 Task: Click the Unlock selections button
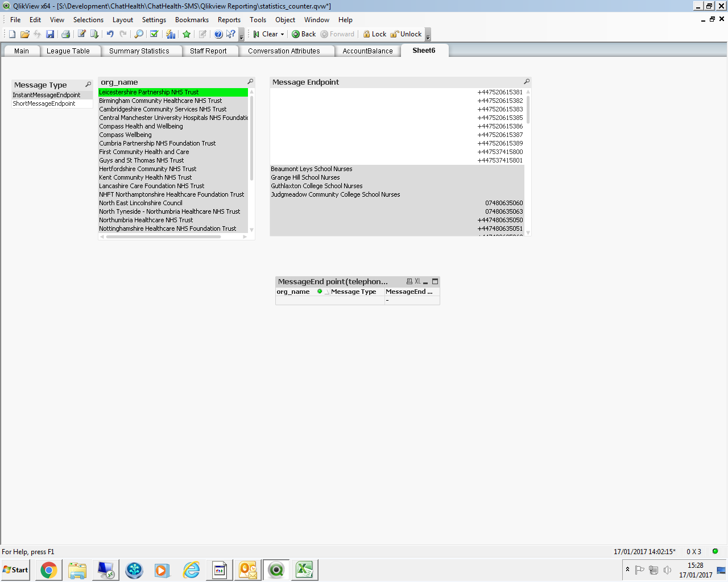tap(406, 34)
